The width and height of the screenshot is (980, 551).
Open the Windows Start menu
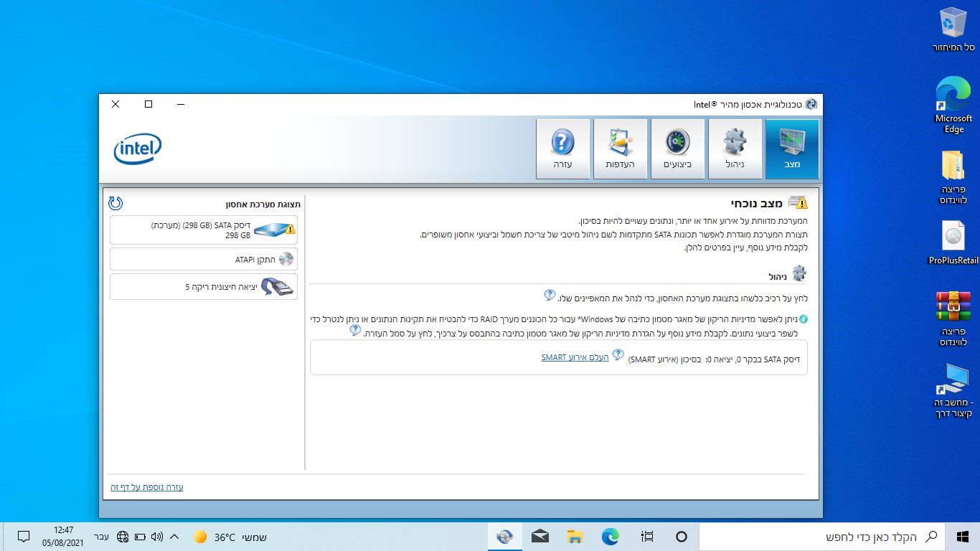(x=963, y=537)
